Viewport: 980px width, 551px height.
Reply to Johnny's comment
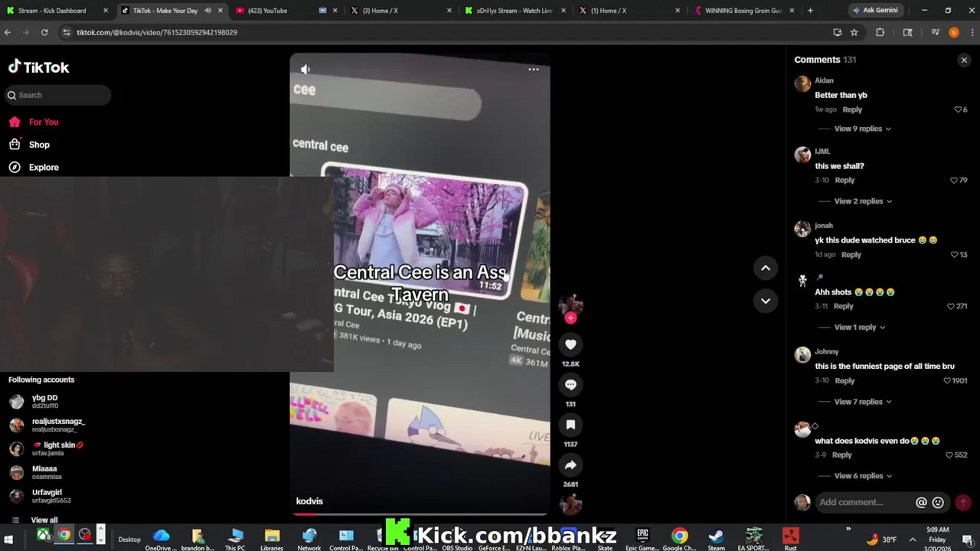click(844, 380)
